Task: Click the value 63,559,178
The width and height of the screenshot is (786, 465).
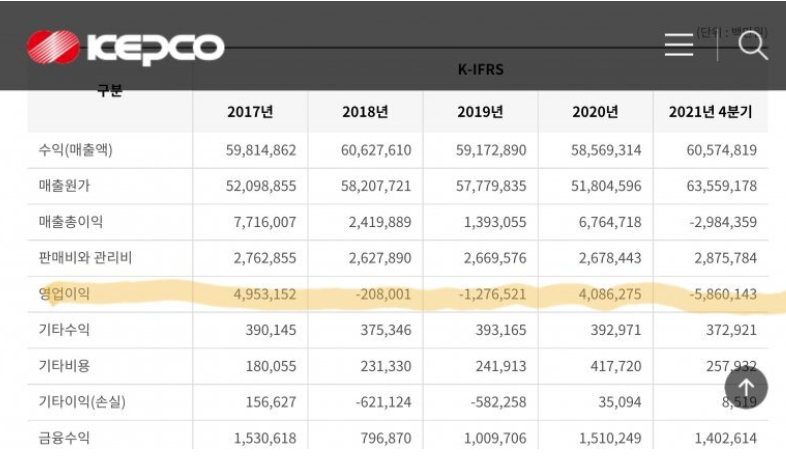Action: click(721, 186)
